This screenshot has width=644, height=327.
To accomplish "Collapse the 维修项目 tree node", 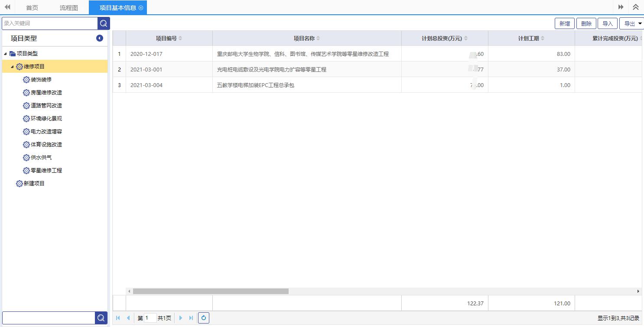I will 12,67.
